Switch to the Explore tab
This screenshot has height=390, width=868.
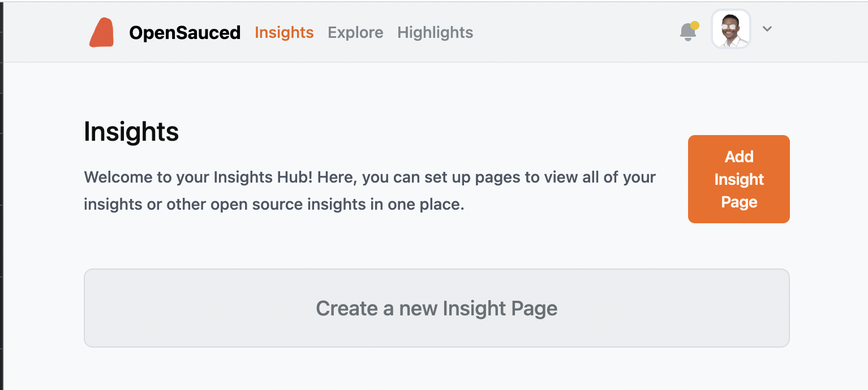[x=355, y=32]
